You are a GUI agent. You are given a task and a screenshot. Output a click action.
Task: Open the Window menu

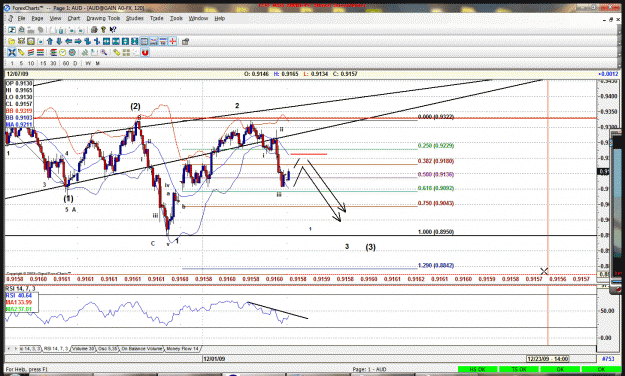coord(199,18)
